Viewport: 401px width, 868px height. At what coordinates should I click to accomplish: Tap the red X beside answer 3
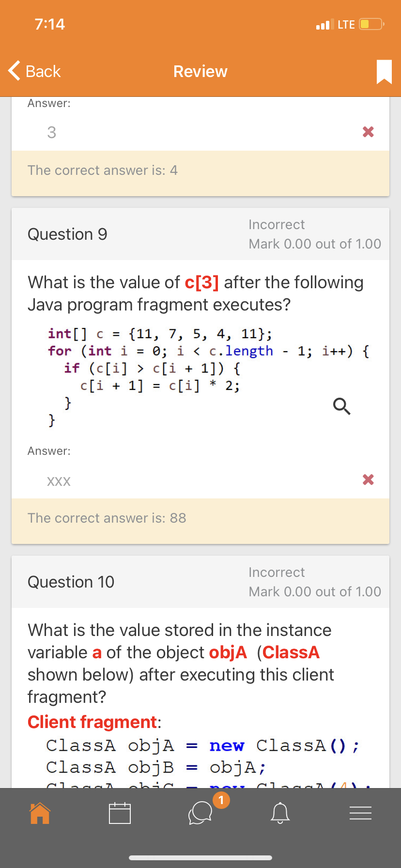coord(368,132)
